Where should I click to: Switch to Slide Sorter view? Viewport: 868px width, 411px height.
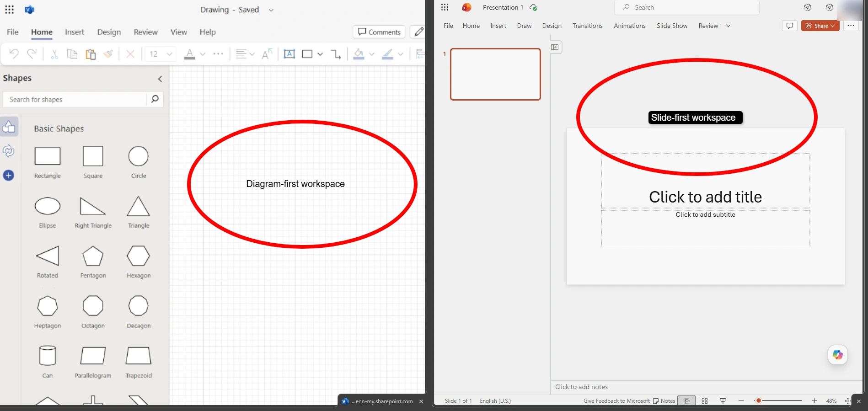coord(705,401)
